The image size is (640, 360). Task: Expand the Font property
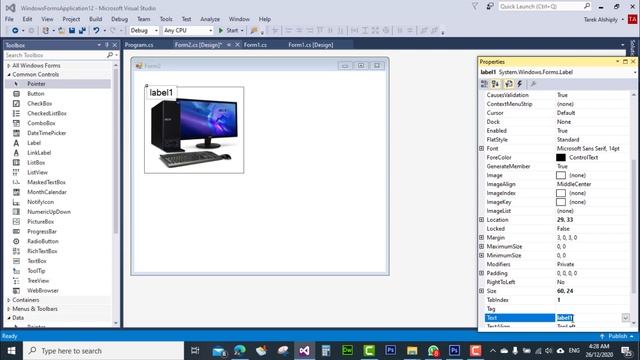[482, 149]
